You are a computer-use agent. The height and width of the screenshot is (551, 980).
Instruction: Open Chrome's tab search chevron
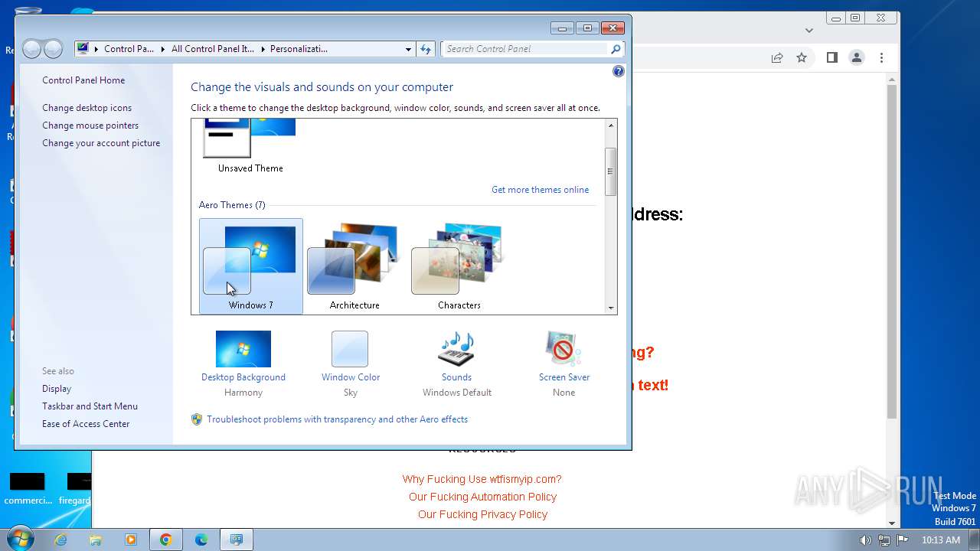(809, 31)
